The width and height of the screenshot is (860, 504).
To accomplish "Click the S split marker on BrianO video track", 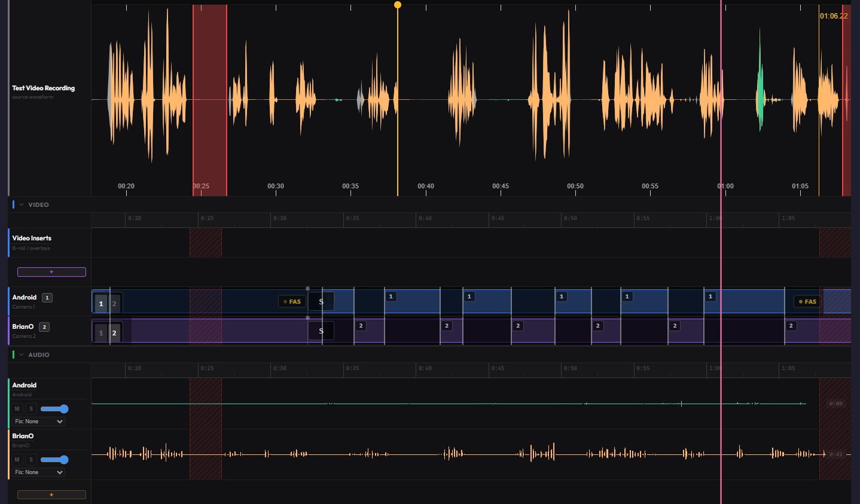I will click(x=321, y=331).
